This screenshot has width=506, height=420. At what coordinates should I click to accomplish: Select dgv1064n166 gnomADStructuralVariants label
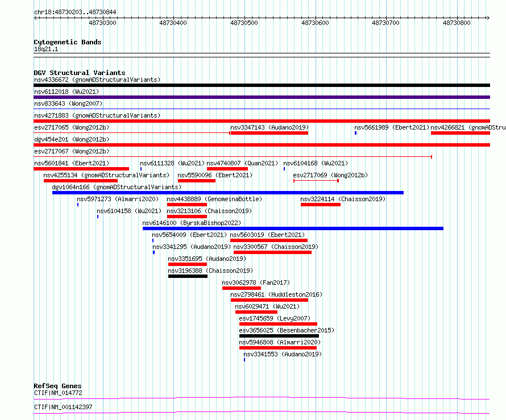click(117, 187)
